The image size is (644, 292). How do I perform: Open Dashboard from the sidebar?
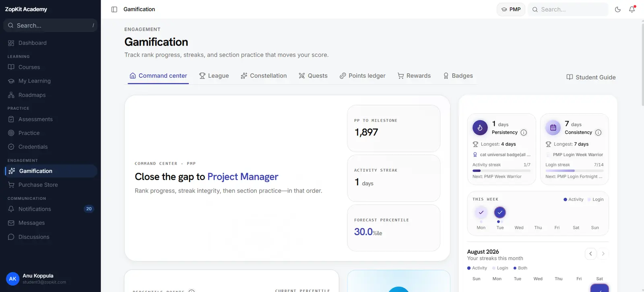50,43
